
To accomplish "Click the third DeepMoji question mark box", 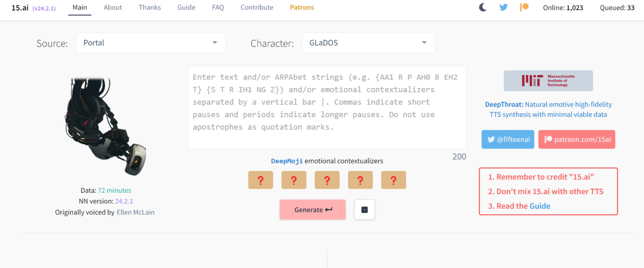I will pyautogui.click(x=327, y=180).
